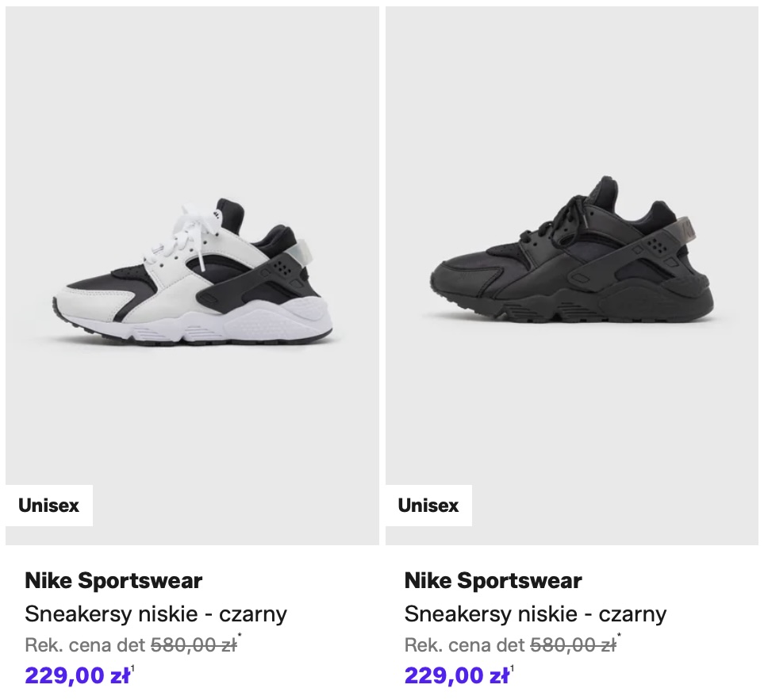Click the crossed-out 580,00 zł price of white sneaker
The width and height of the screenshot is (768, 700).
[194, 645]
